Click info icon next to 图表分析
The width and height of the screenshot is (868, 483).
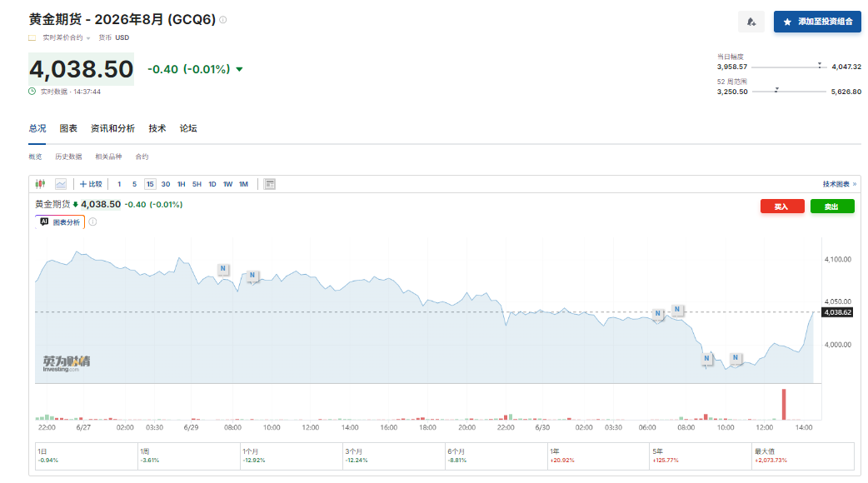pos(93,222)
